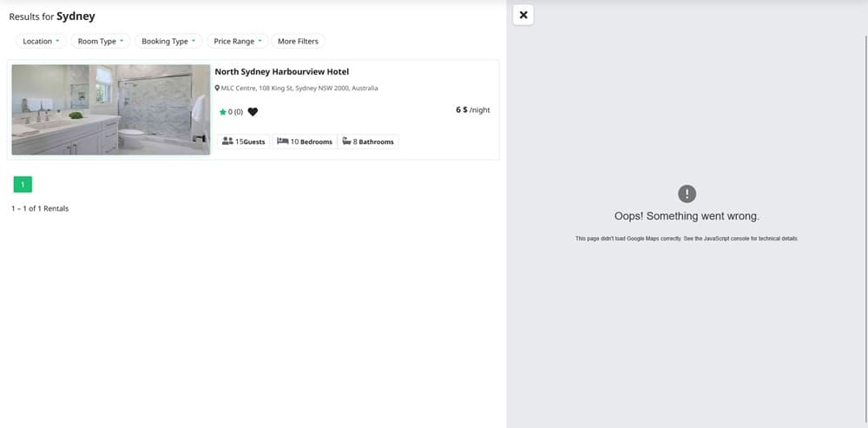Image resolution: width=868 pixels, height=428 pixels.
Task: Close the map panel with X
Action: point(523,15)
